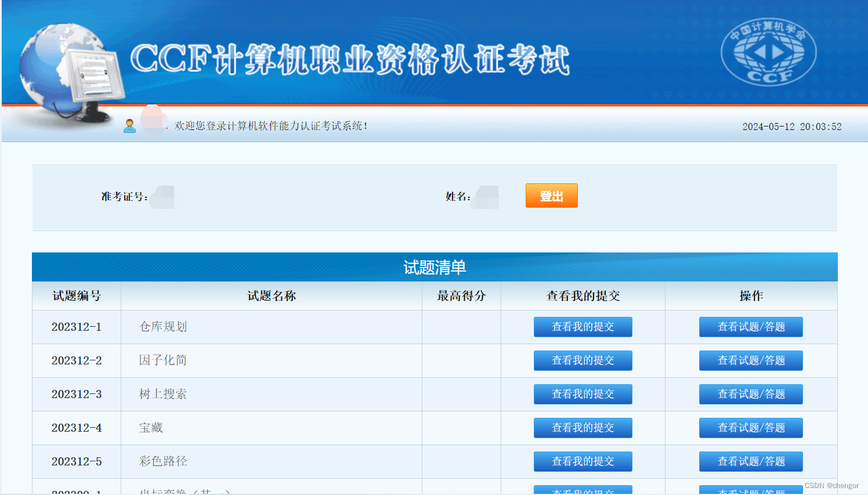Image resolution: width=868 pixels, height=495 pixels.
Task: Click the 试题编号 column header
Action: click(76, 295)
